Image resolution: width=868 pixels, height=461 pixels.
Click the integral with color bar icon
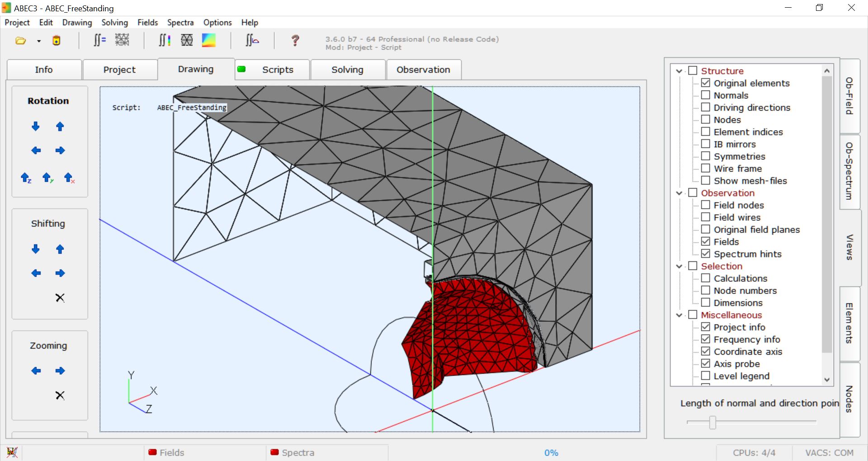point(165,40)
